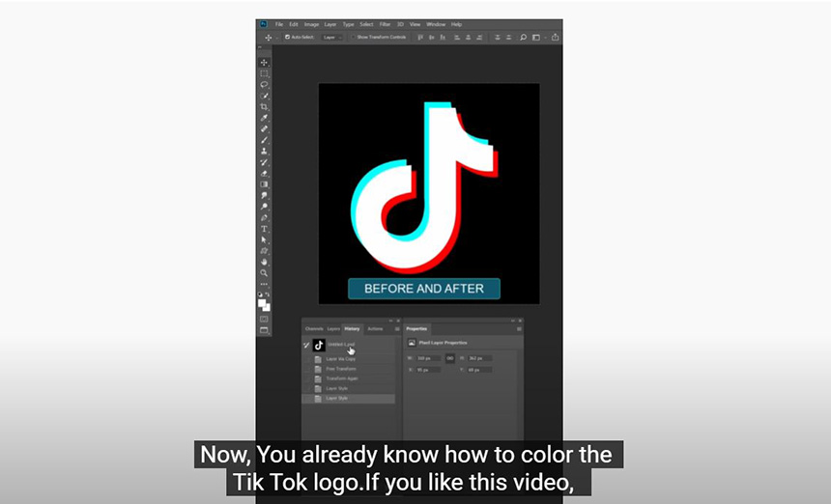Toggle the Show Transform Controls checkbox
Image resolution: width=831 pixels, height=504 pixels.
tap(354, 37)
